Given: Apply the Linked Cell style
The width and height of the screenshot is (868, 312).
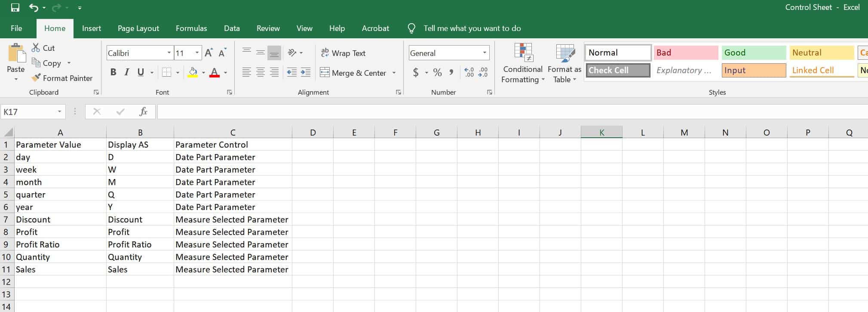Looking at the screenshot, I should coord(822,70).
